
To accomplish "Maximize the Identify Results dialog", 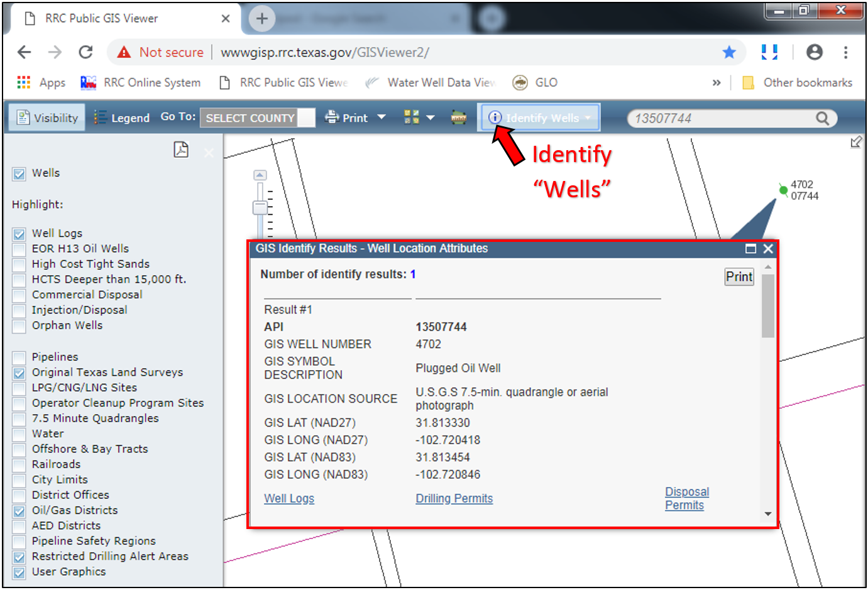I will click(x=750, y=249).
